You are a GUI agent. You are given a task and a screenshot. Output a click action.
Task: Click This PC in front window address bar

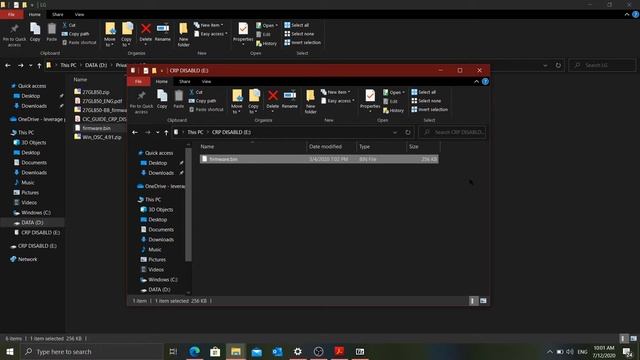click(195, 132)
